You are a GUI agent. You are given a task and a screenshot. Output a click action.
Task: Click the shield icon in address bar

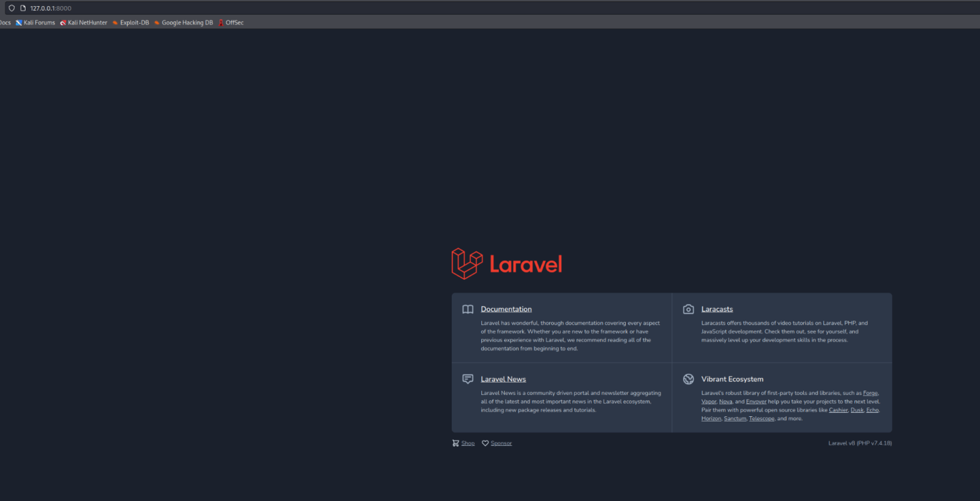(x=11, y=8)
